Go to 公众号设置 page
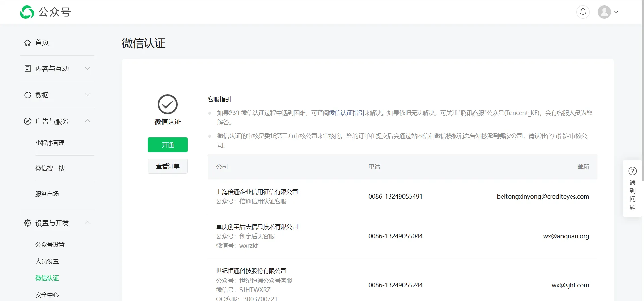 [50, 245]
